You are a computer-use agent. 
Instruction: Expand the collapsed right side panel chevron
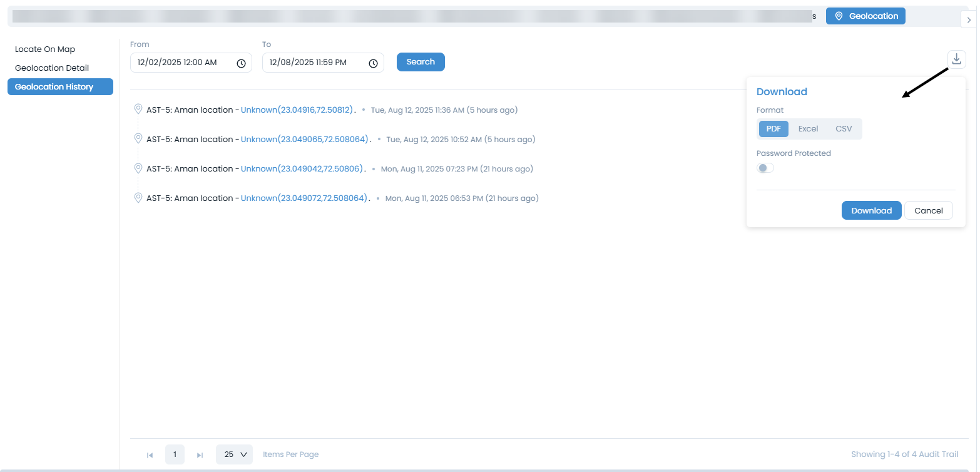tap(968, 20)
